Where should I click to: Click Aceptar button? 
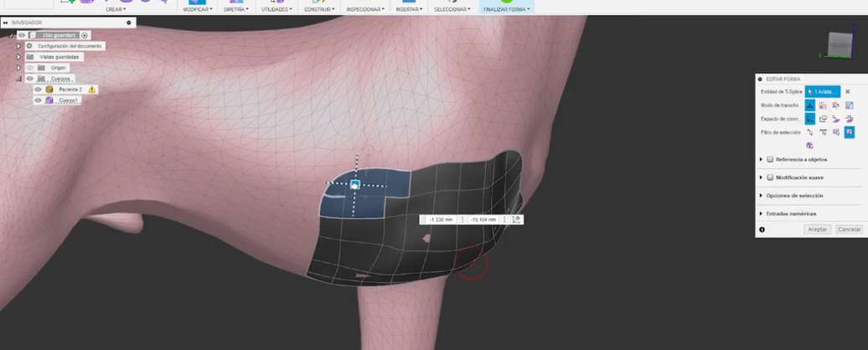[817, 229]
